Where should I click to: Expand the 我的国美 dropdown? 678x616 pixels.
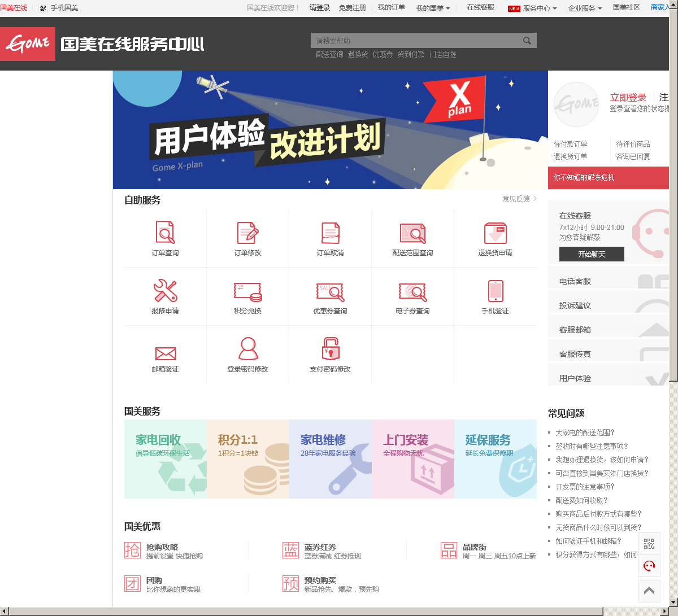click(433, 8)
